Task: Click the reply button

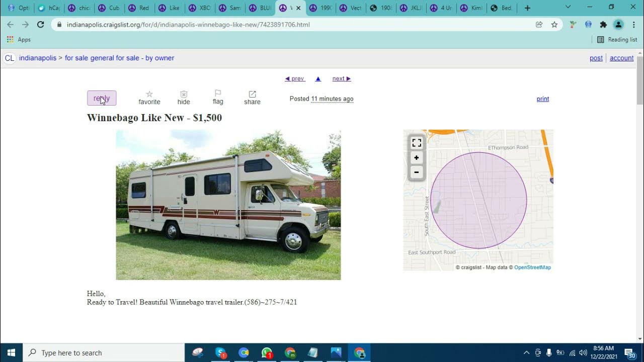Action: [x=102, y=98]
